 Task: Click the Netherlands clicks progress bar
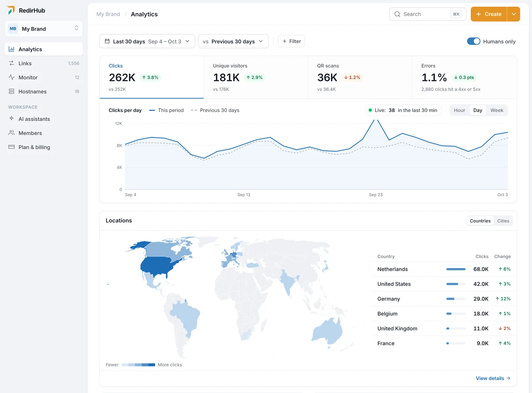[456, 269]
